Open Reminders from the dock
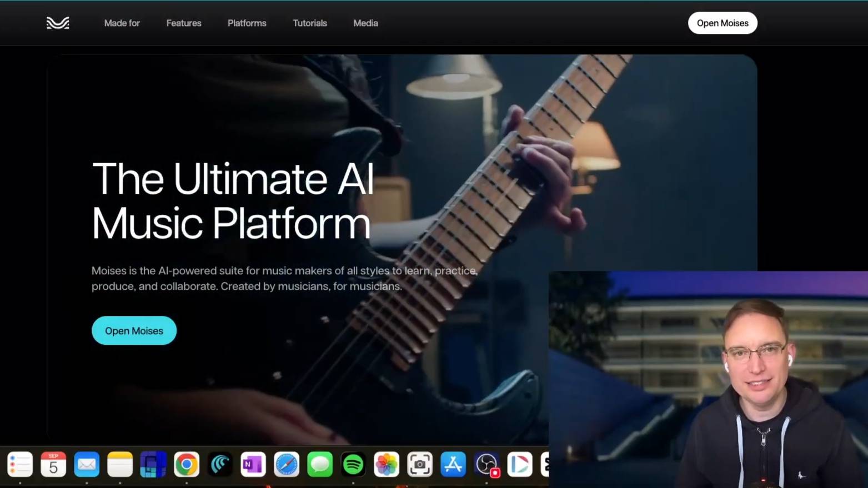 tap(20, 464)
